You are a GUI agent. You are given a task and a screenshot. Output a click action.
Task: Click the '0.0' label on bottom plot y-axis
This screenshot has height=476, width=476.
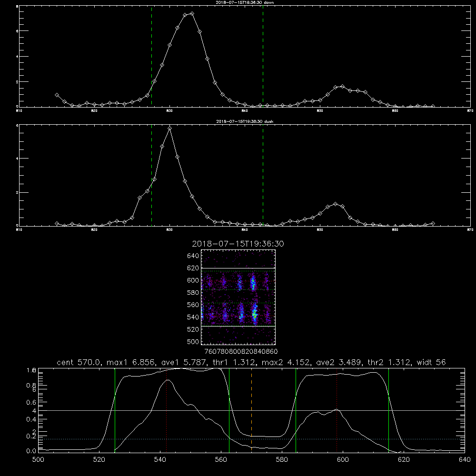tap(31, 451)
